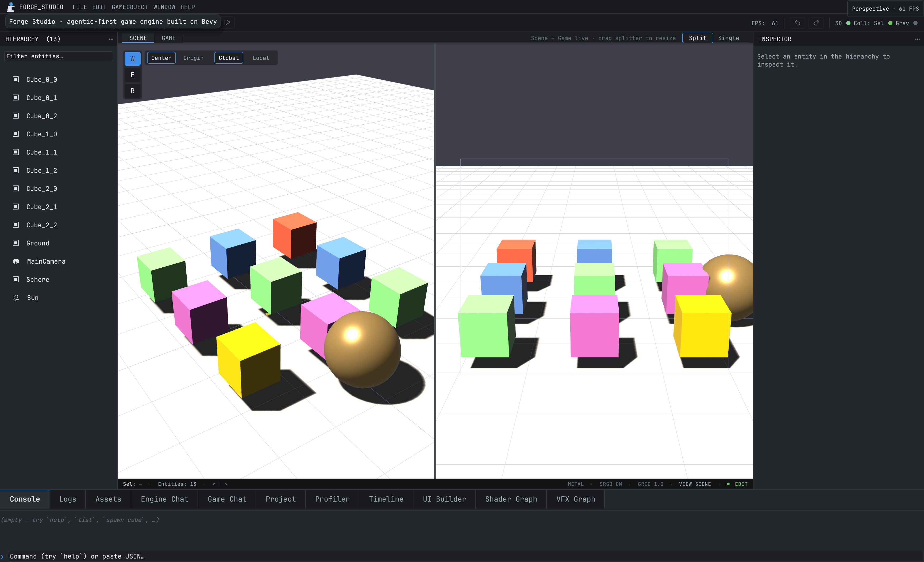Open the Game Chat tab
This screenshot has width=924, height=562.
227,499
